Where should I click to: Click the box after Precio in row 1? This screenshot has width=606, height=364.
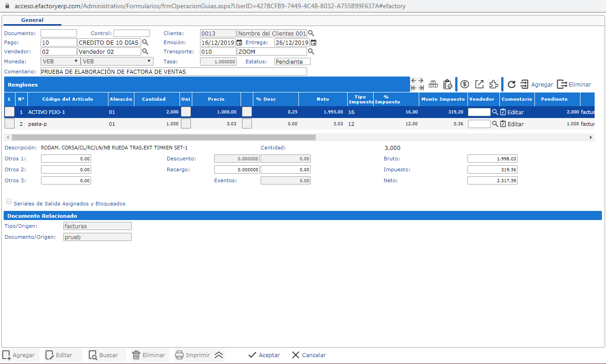click(x=247, y=112)
